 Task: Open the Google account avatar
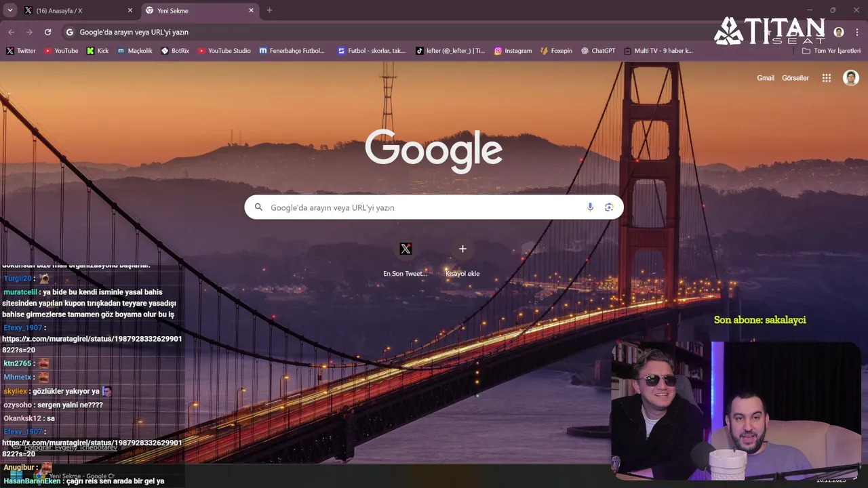tap(850, 78)
